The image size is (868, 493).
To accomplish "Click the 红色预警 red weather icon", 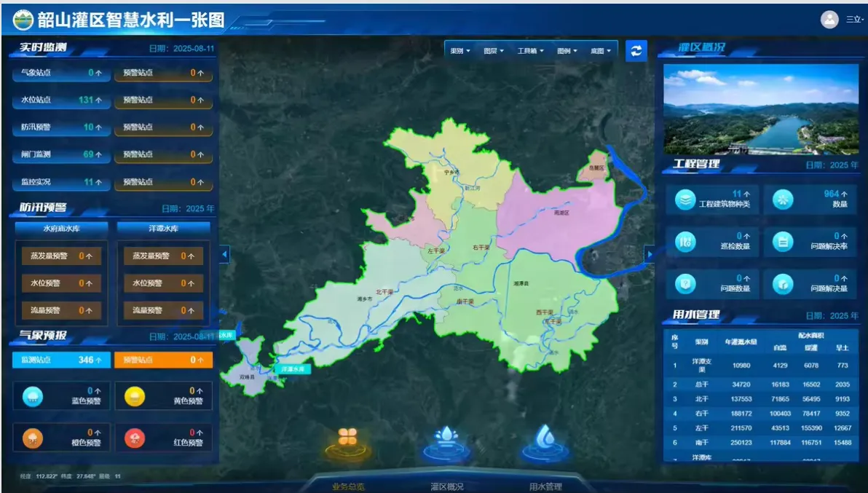I will coord(135,438).
